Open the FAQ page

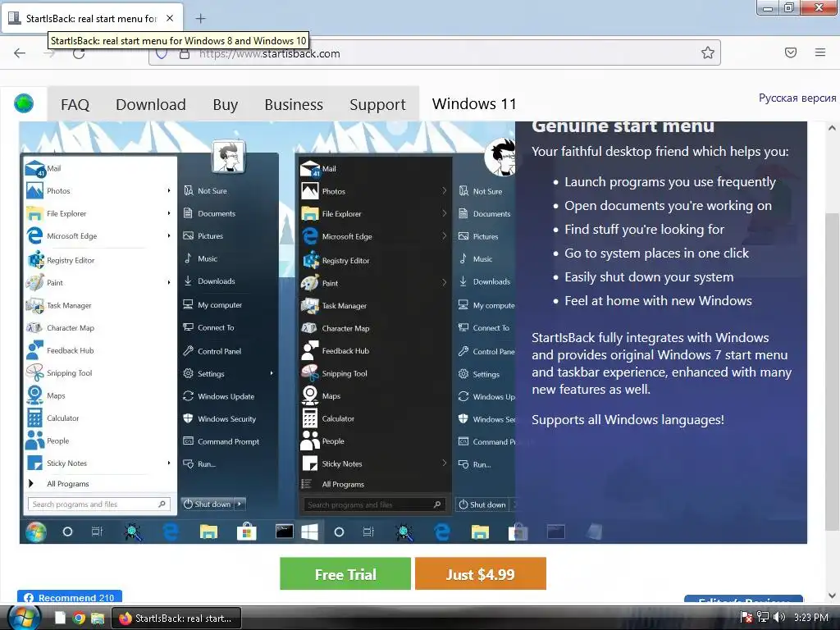click(75, 104)
